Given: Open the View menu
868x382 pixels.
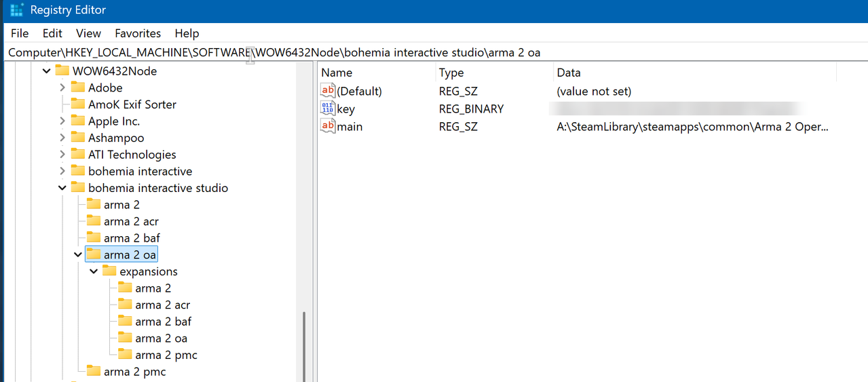Looking at the screenshot, I should 88,33.
